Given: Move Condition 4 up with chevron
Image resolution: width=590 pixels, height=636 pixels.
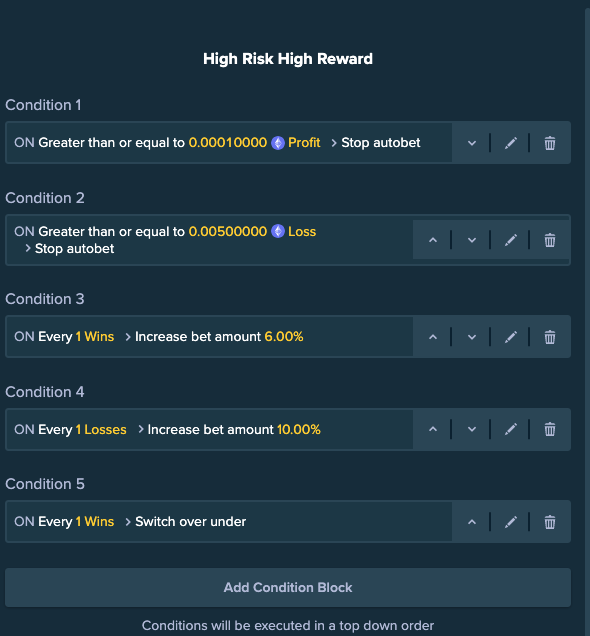Looking at the screenshot, I should pyautogui.click(x=433, y=429).
